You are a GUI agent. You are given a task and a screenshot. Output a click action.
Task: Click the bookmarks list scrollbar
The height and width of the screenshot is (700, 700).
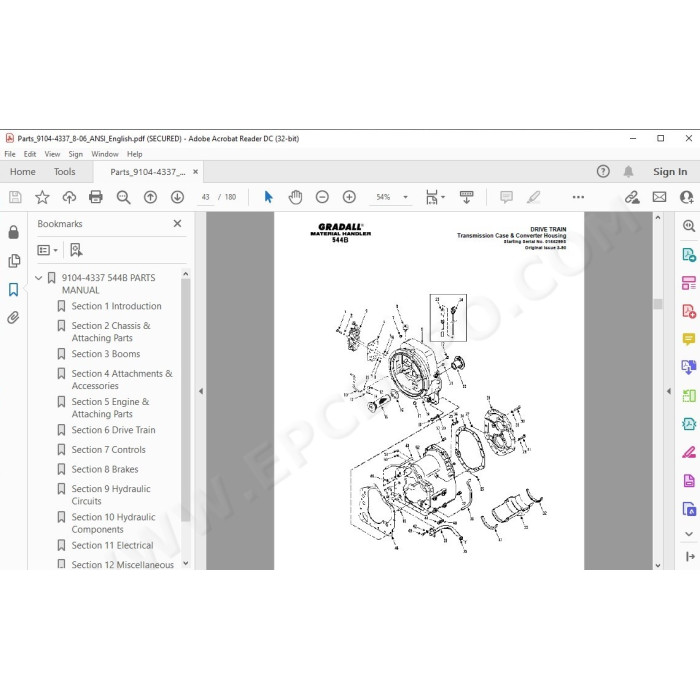coord(186,400)
